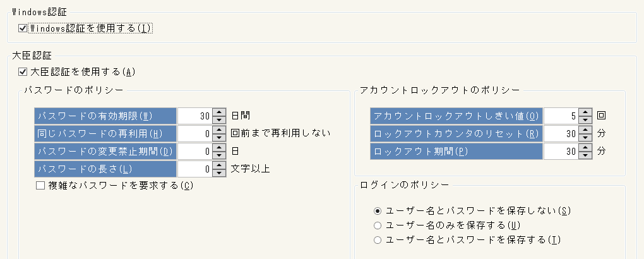Increase lockout period minutes up arrow
This screenshot has height=259, width=644.
[585, 147]
